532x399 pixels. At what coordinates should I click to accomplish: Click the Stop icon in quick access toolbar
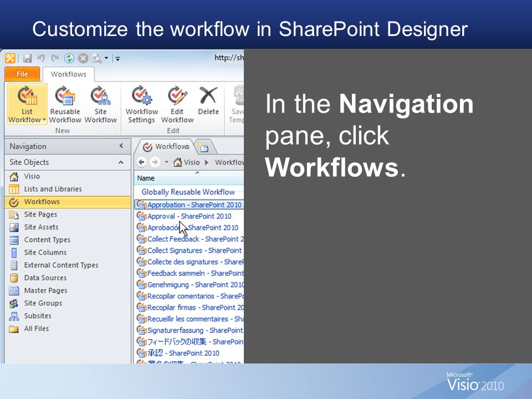click(x=83, y=58)
